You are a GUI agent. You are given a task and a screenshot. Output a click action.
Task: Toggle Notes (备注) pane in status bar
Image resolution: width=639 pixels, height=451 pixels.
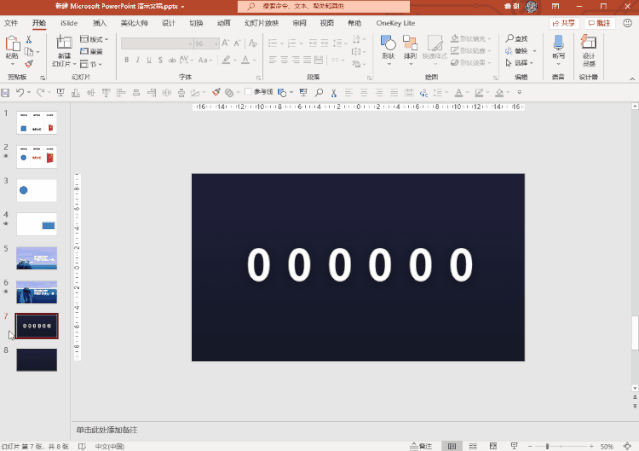(422, 446)
